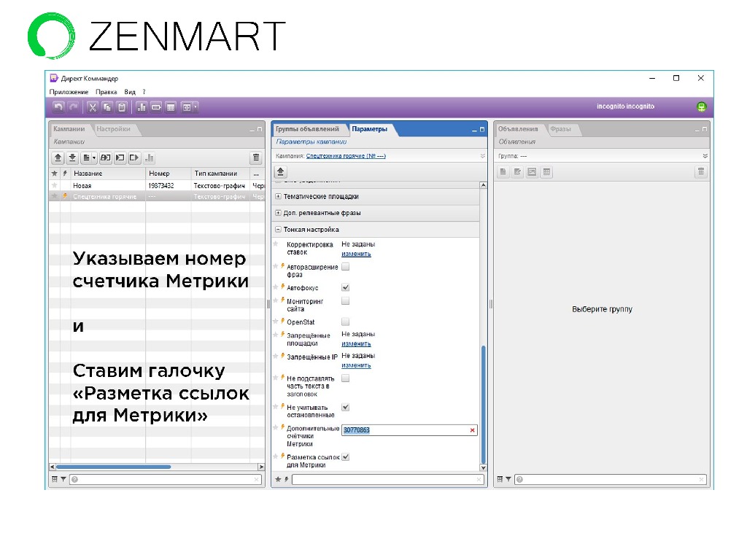The height and width of the screenshot is (560, 747).
Task: Click the scroll-up arrow in Parameters panel
Action: coord(483,185)
